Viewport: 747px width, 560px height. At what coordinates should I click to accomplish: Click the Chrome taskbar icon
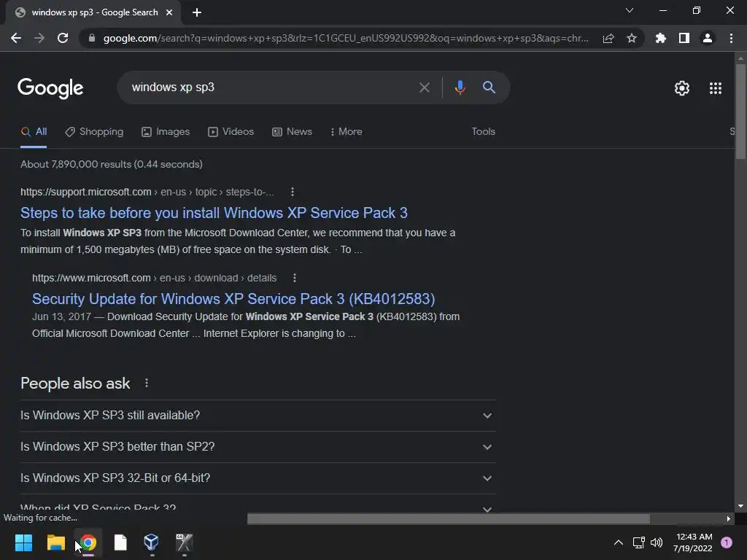[88, 542]
